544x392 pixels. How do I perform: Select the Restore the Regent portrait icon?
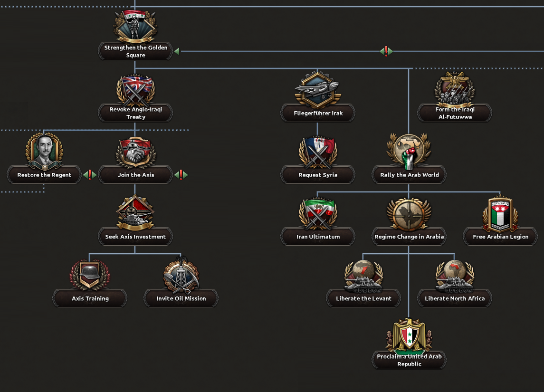point(44,152)
